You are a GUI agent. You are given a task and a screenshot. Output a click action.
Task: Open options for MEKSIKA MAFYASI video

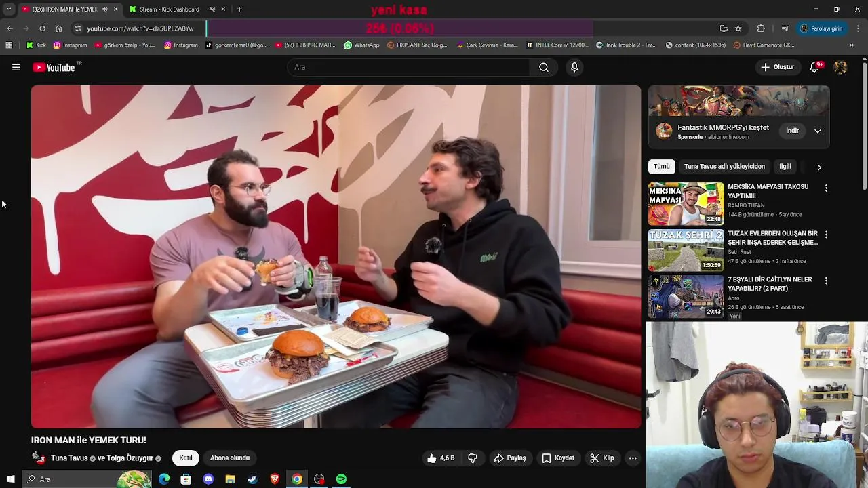(826, 188)
